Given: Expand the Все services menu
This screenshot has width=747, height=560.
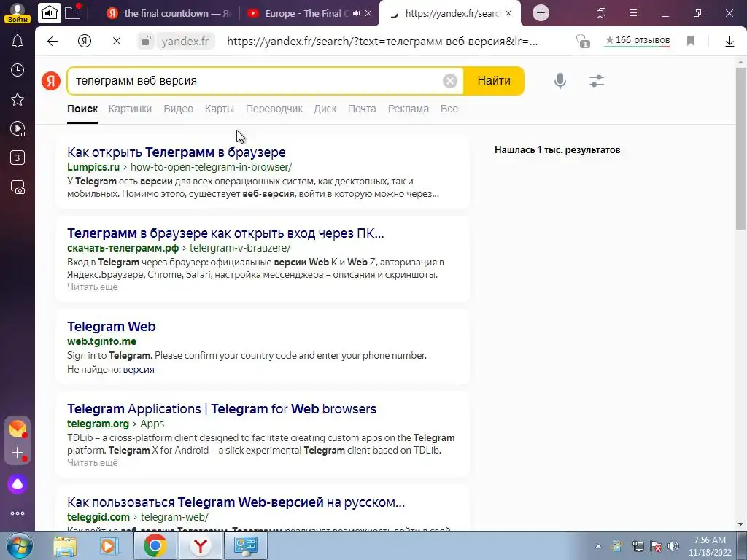Looking at the screenshot, I should tap(449, 109).
